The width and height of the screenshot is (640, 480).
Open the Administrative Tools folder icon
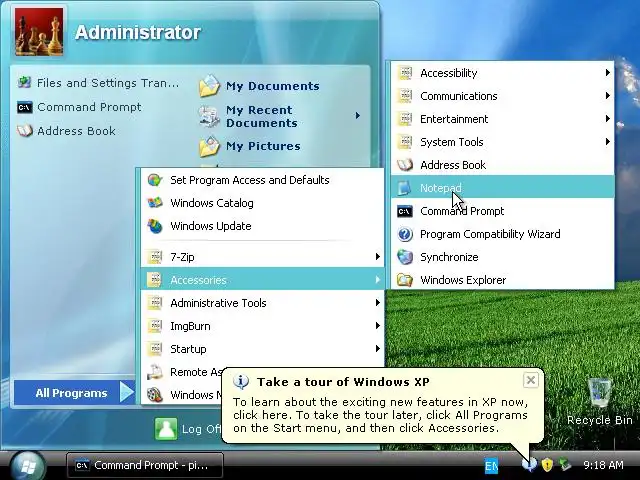pos(155,303)
